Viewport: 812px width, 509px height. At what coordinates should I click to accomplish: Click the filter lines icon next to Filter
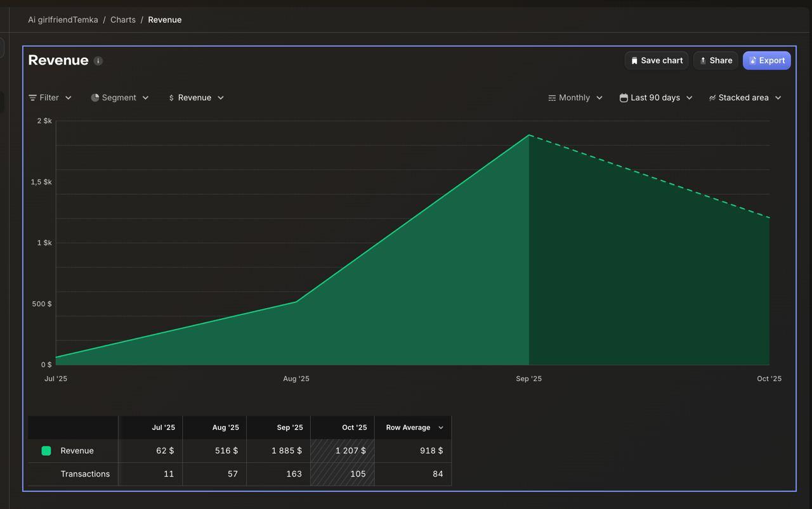[x=32, y=98]
